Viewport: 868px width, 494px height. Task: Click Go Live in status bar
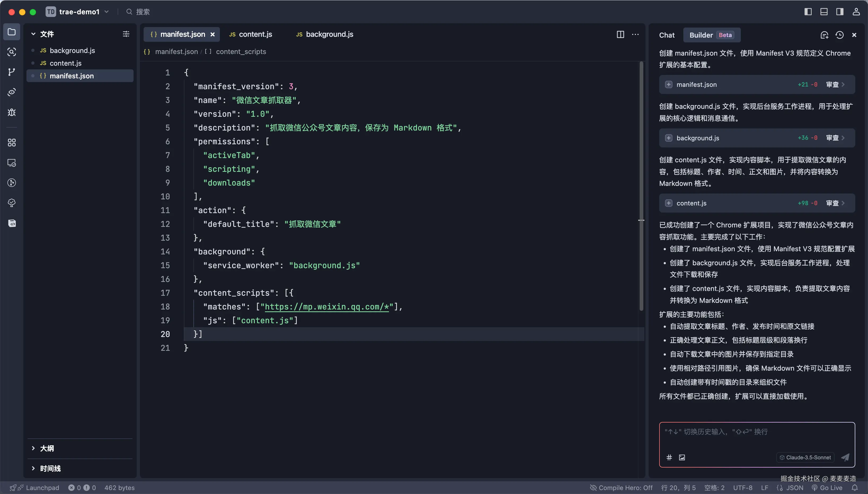pos(827,488)
